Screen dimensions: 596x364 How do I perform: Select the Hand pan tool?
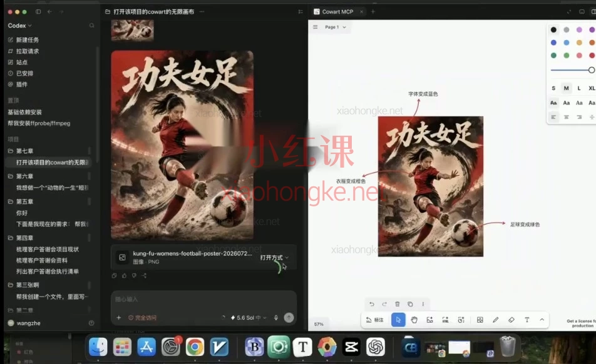[414, 320]
